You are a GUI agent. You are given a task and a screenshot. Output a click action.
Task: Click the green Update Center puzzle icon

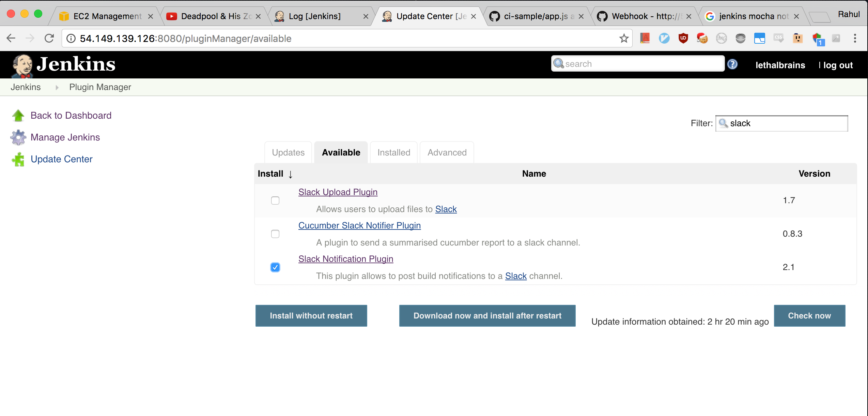tap(18, 159)
